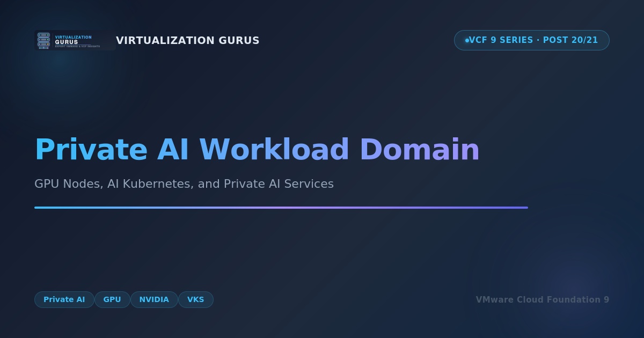Viewport: 644px width, 338px height.
Task: Select the GPU tag pill
Action: [112, 299]
